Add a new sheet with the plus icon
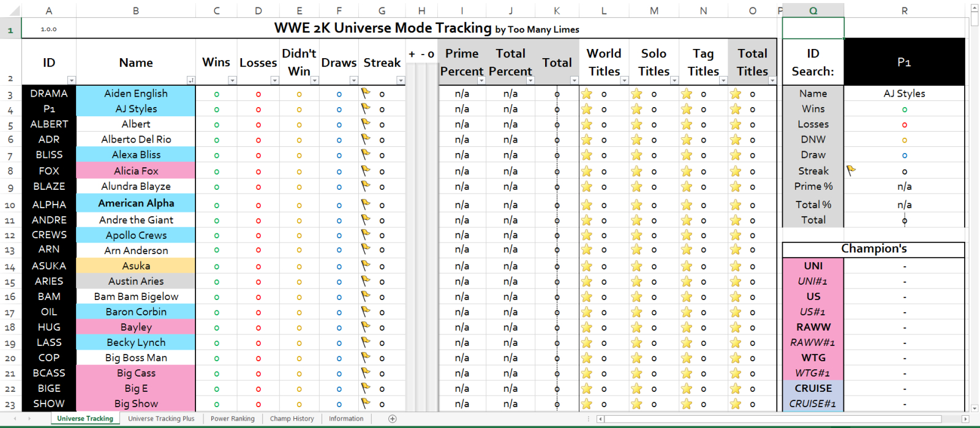Screen dimensions: 980x428 [x=393, y=419]
